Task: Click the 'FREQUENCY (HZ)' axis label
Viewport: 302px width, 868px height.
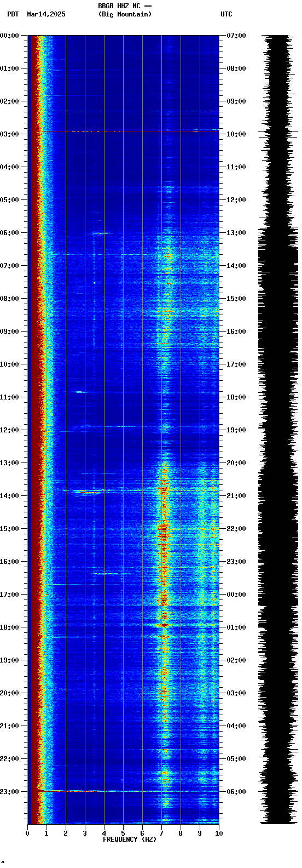Action: [130, 840]
